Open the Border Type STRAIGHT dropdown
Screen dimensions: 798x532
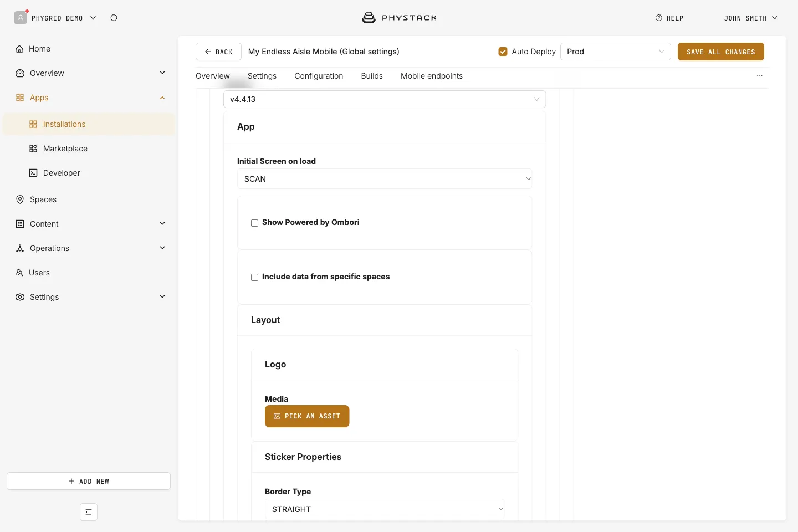click(385, 509)
